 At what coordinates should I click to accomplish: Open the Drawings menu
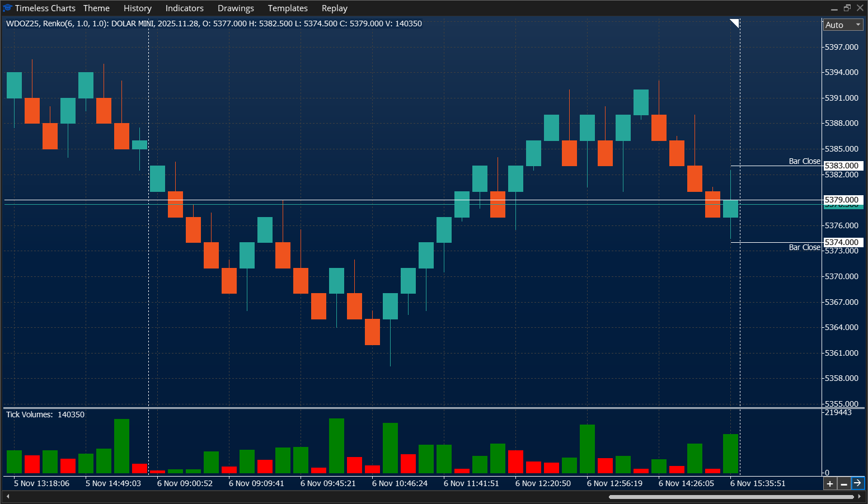click(x=236, y=8)
